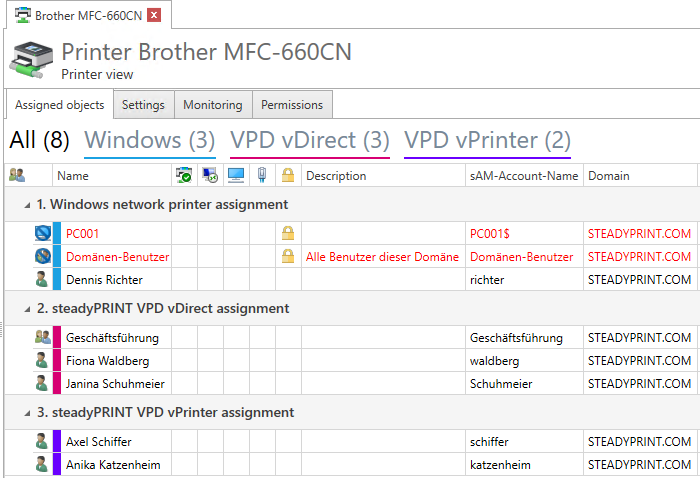Click the 'Schuhmeier' account name cell
This screenshot has height=478, width=700.
524,384
